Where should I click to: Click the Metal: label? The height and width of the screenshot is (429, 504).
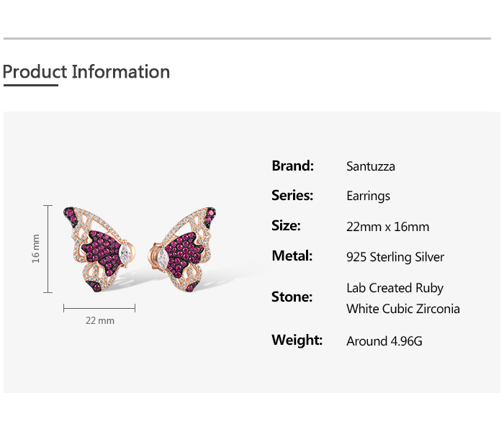point(292,256)
